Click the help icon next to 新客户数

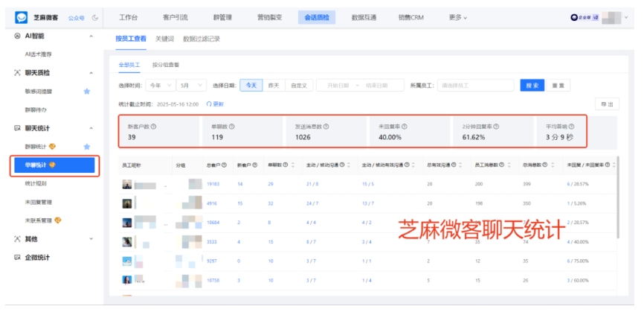coord(153,127)
